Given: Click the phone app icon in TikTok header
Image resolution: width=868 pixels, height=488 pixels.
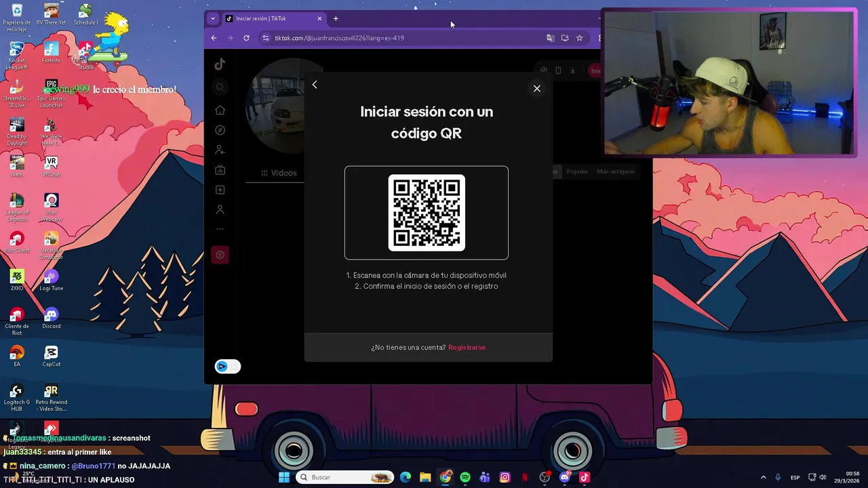Looking at the screenshot, I should click(x=558, y=70).
